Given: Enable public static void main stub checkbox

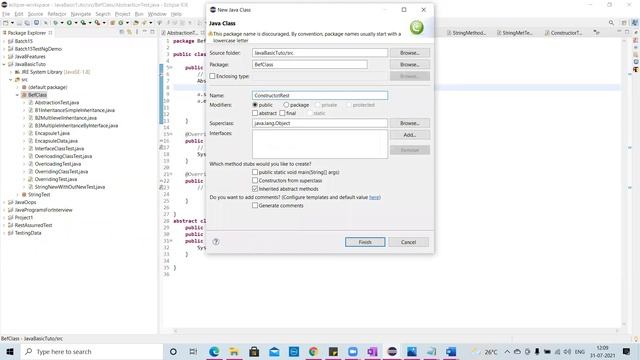Looking at the screenshot, I should click(255, 172).
